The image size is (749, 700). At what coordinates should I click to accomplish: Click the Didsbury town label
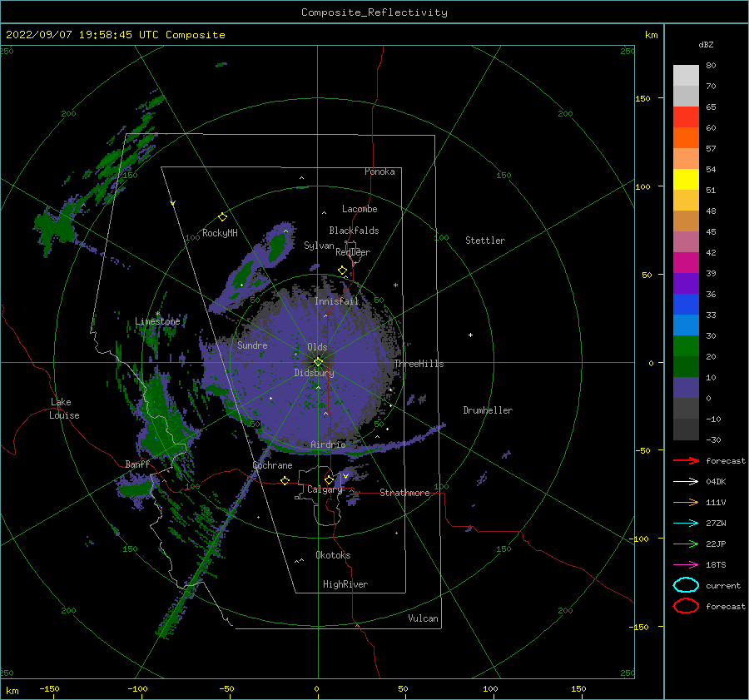pyautogui.click(x=314, y=373)
